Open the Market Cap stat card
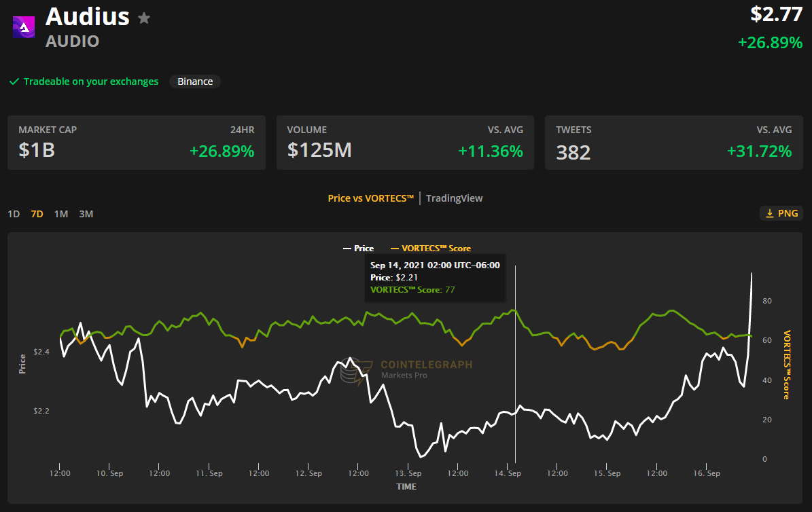Viewport: 812px width, 512px height. [136, 143]
